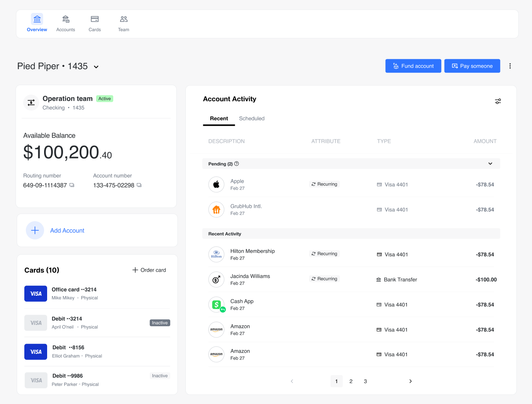The width and height of the screenshot is (532, 404).
Task: Click the Pending section help icon
Action: click(x=236, y=163)
